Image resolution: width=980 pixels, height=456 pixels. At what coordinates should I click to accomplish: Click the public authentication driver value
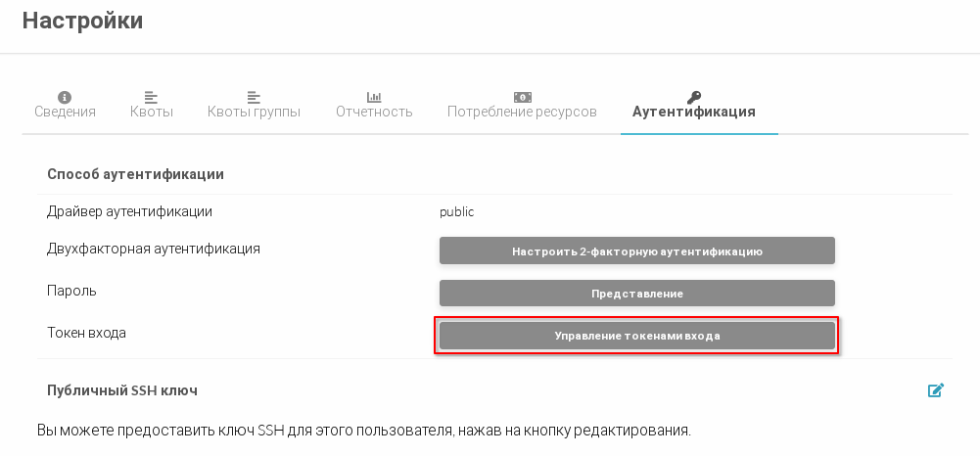pos(456,211)
